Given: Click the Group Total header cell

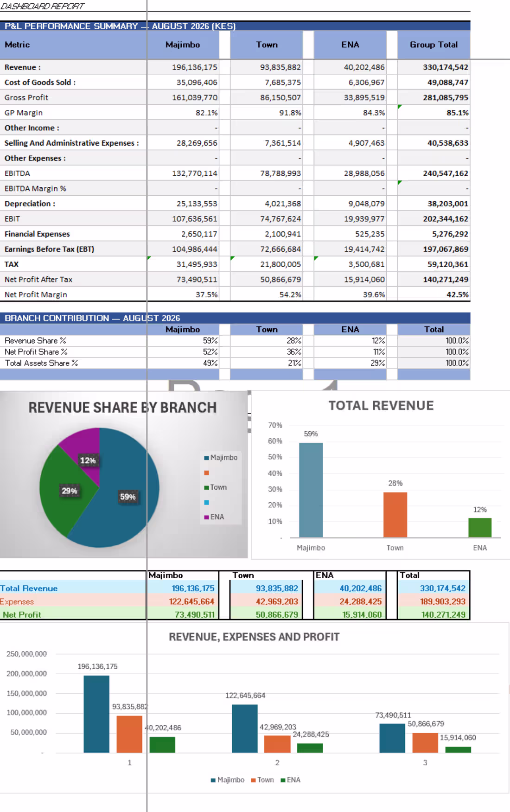Looking at the screenshot, I should tap(433, 45).
